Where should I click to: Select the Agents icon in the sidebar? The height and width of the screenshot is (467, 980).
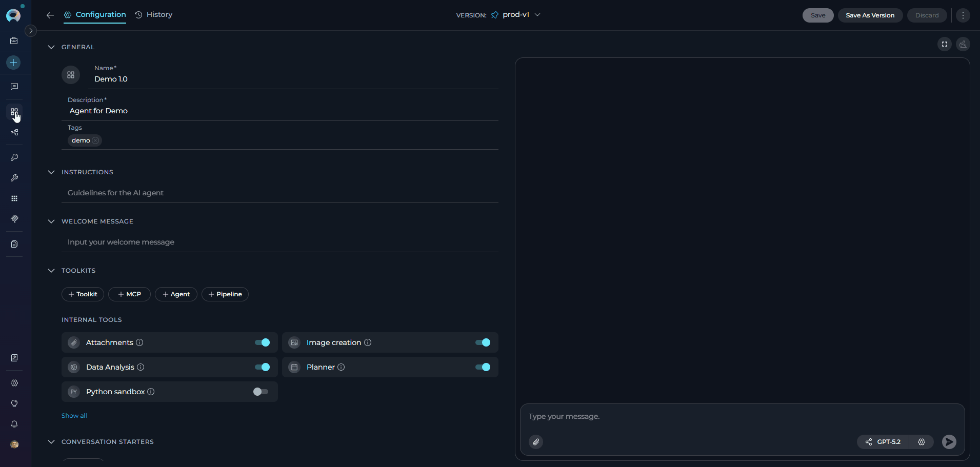[14, 112]
